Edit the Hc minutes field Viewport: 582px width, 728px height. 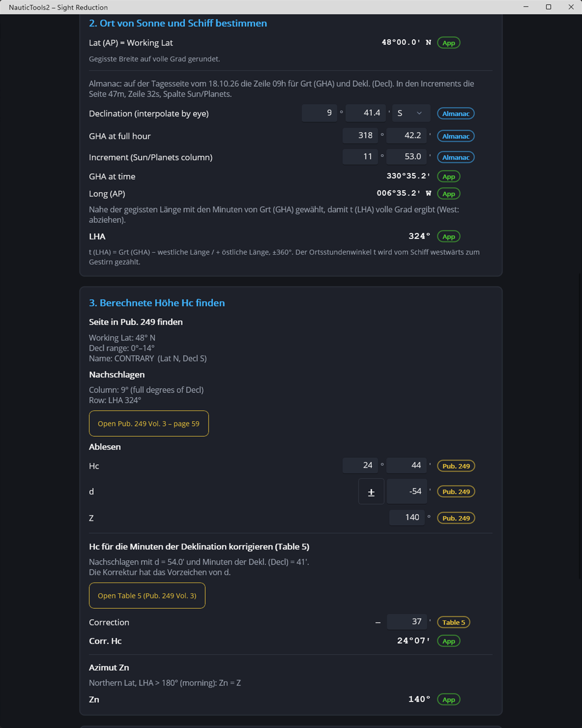407,465
